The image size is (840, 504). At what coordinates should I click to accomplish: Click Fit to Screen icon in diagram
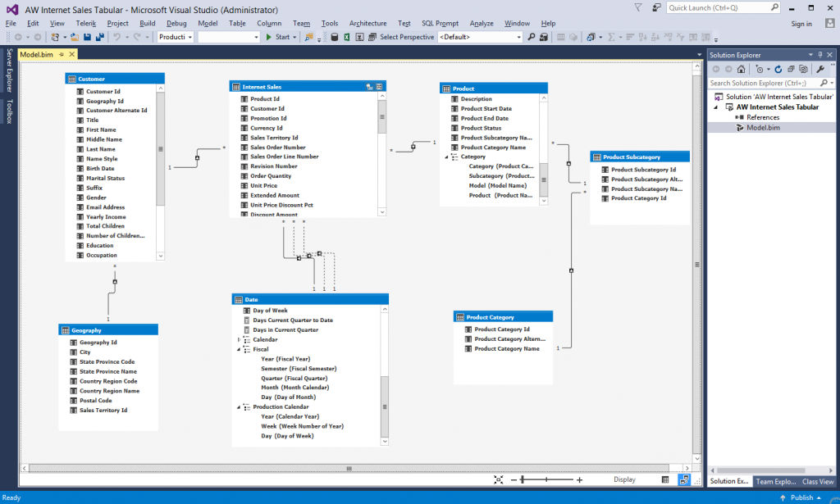click(x=498, y=480)
